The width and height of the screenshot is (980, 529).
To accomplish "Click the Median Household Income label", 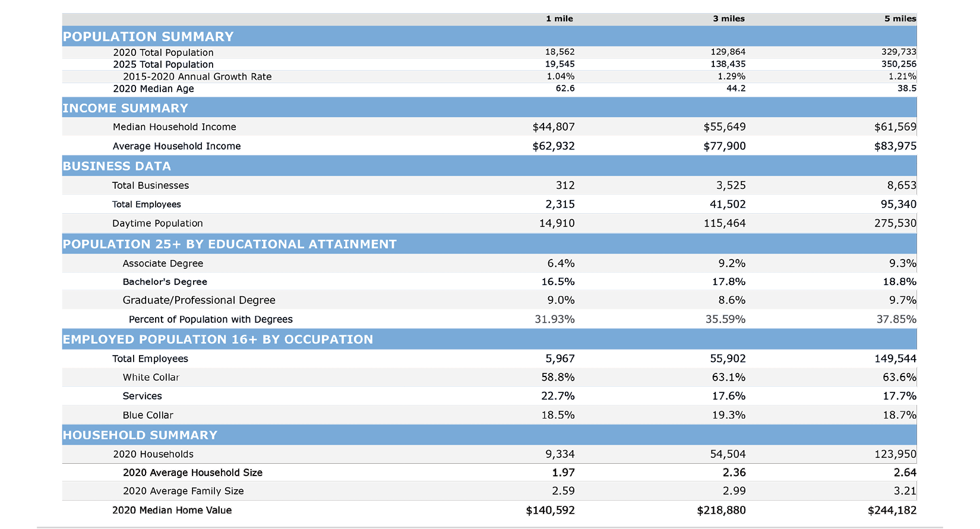I will (x=174, y=127).
